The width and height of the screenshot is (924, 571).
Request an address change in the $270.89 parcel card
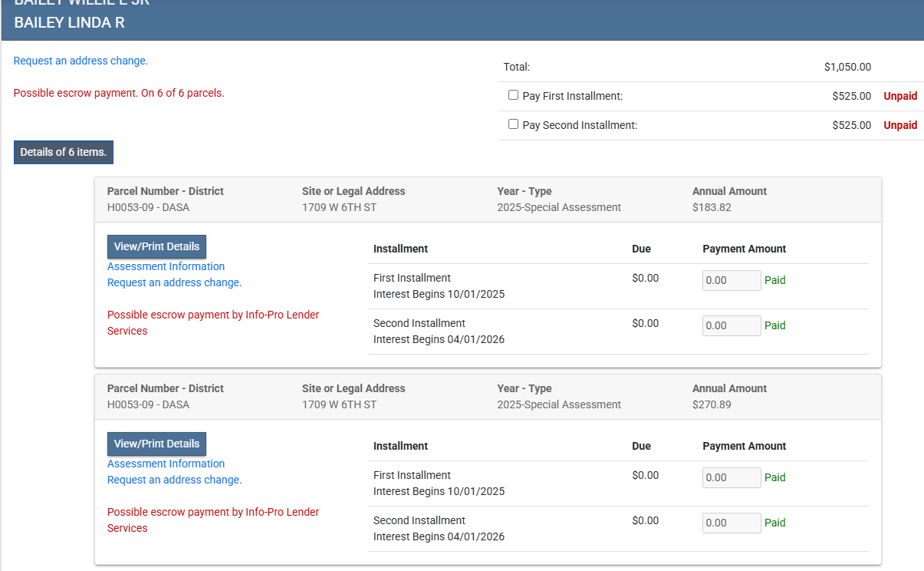(174, 480)
